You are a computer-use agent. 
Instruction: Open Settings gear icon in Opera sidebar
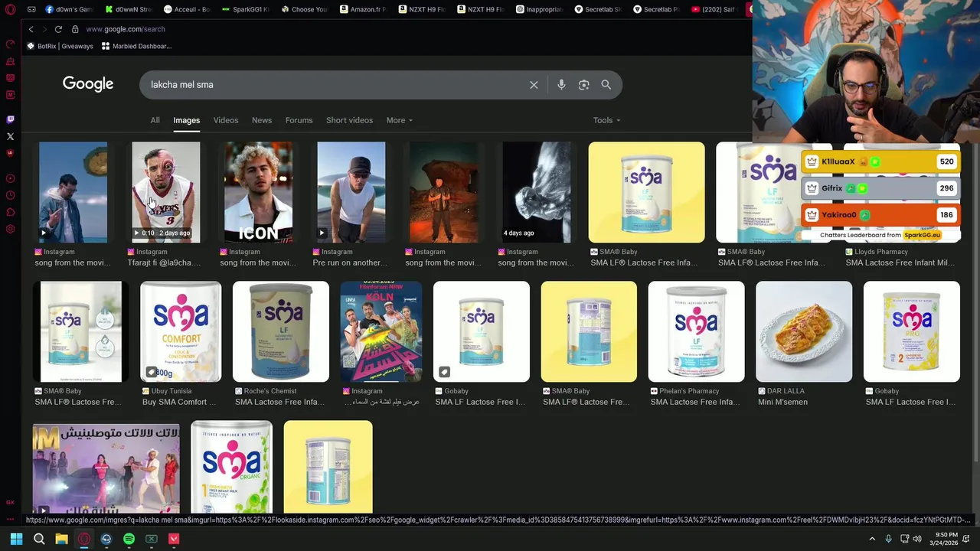click(10, 229)
